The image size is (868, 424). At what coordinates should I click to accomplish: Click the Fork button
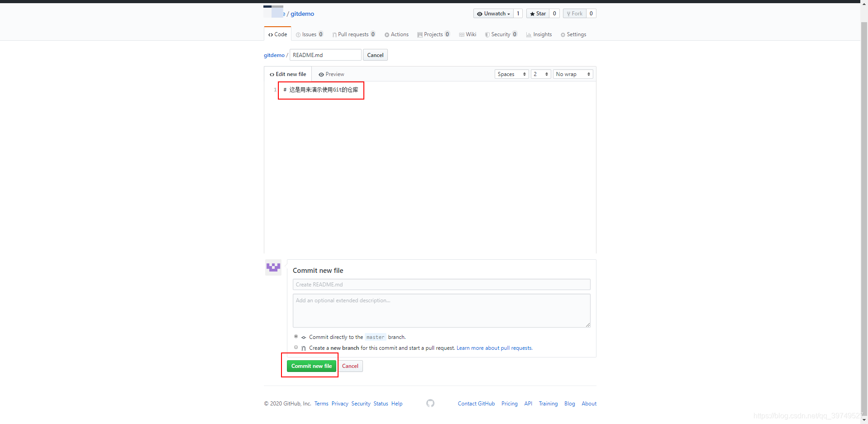575,14
